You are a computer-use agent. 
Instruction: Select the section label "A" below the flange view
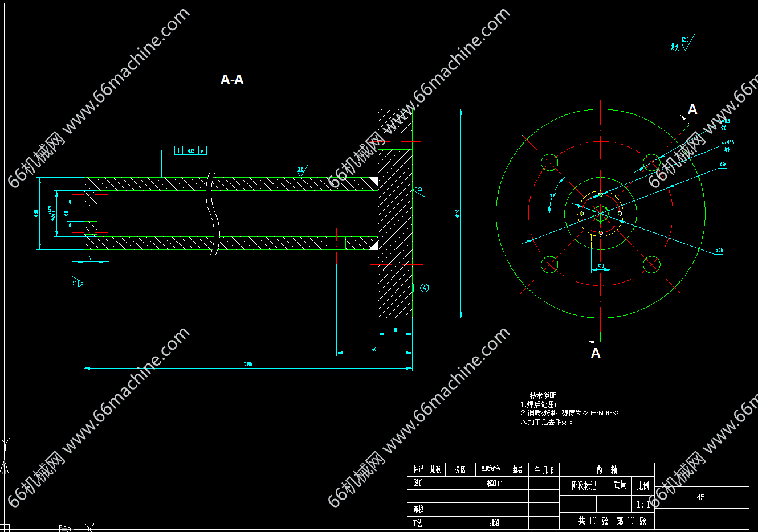click(x=596, y=353)
